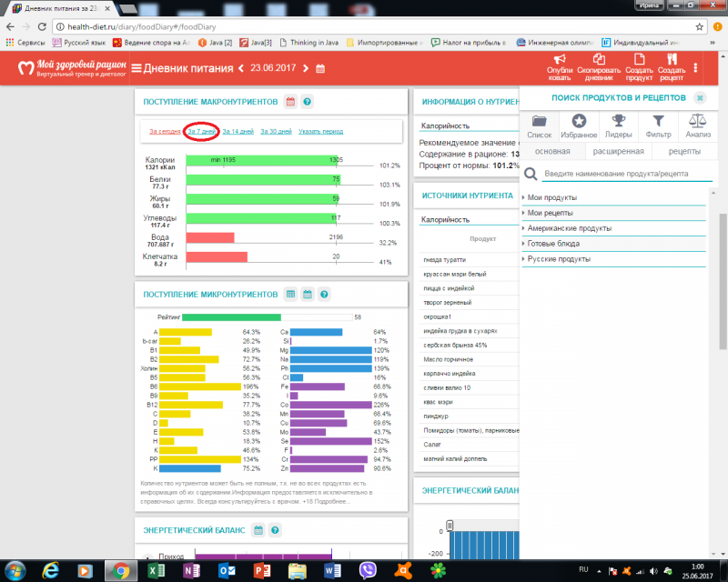Select the За 14 дней period link

point(238,132)
